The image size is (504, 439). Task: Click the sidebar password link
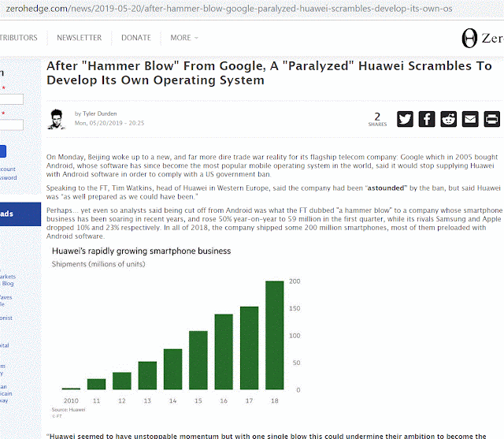9,177
